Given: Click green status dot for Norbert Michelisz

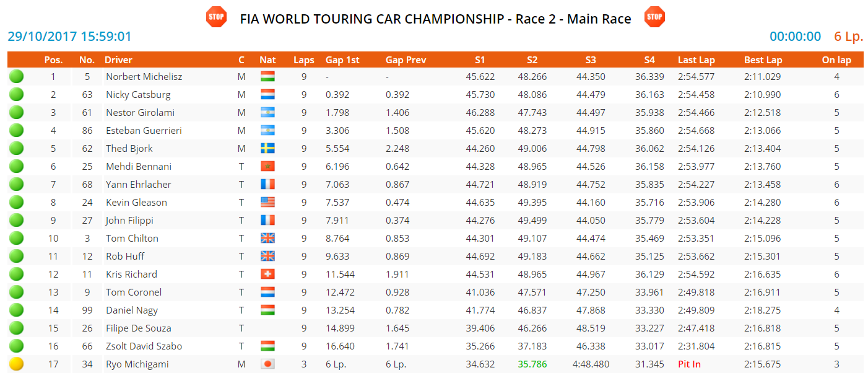Looking at the screenshot, I should pyautogui.click(x=17, y=77).
